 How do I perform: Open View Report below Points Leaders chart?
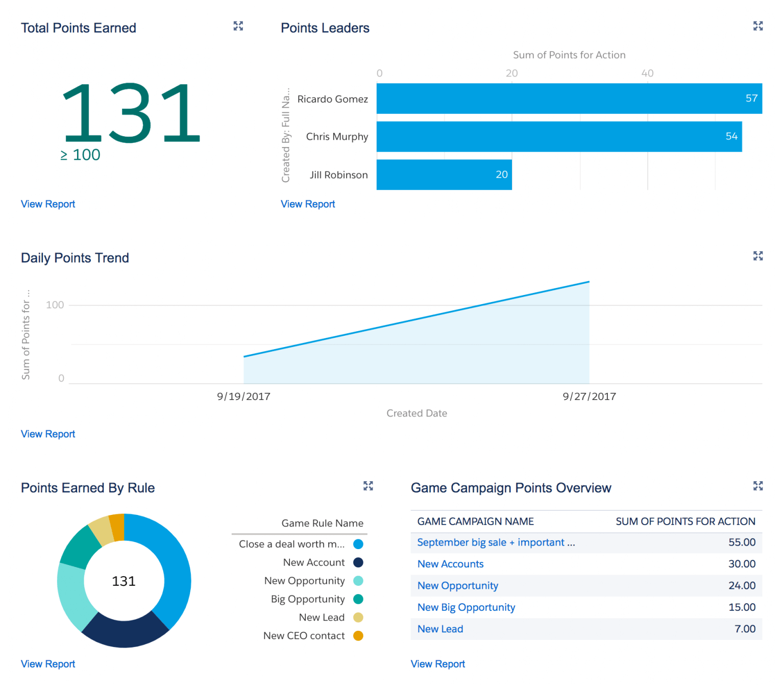(307, 204)
